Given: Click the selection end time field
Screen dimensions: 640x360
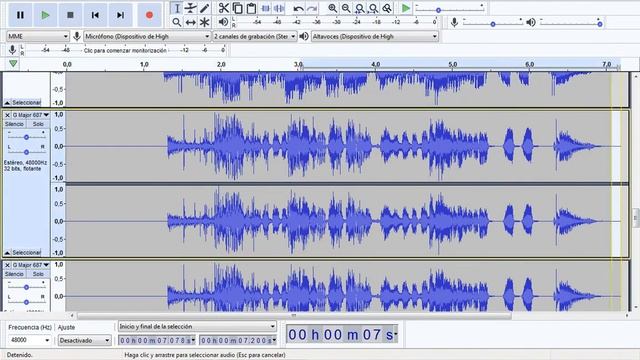Looking at the screenshot, I should (238, 340).
